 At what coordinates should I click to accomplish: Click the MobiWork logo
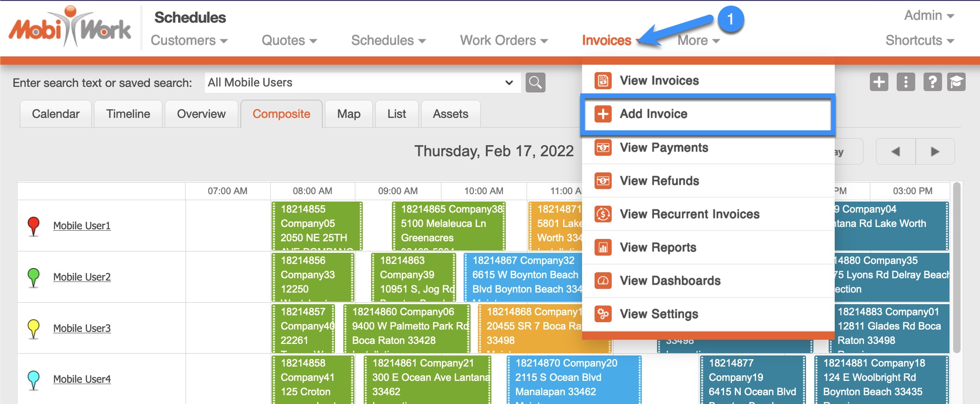pos(70,28)
